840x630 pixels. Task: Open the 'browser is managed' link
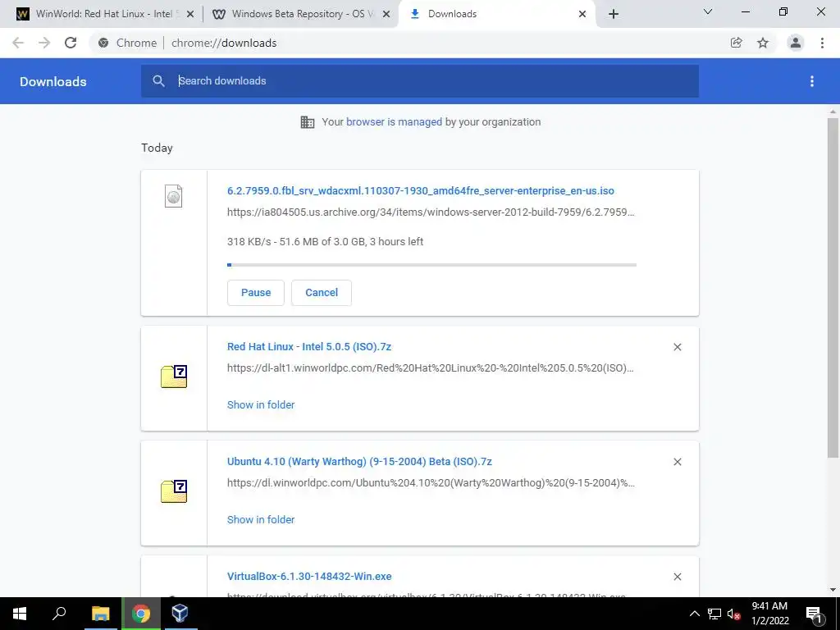tap(395, 121)
